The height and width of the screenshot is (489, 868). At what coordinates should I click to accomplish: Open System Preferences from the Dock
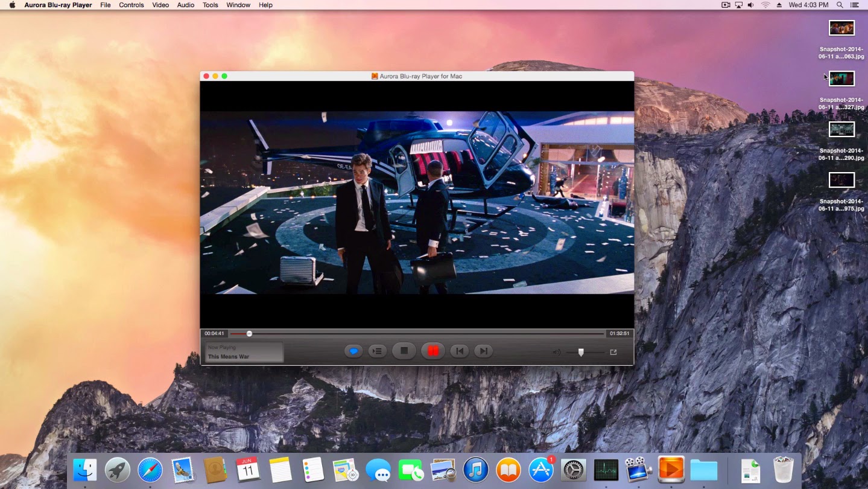tap(574, 470)
